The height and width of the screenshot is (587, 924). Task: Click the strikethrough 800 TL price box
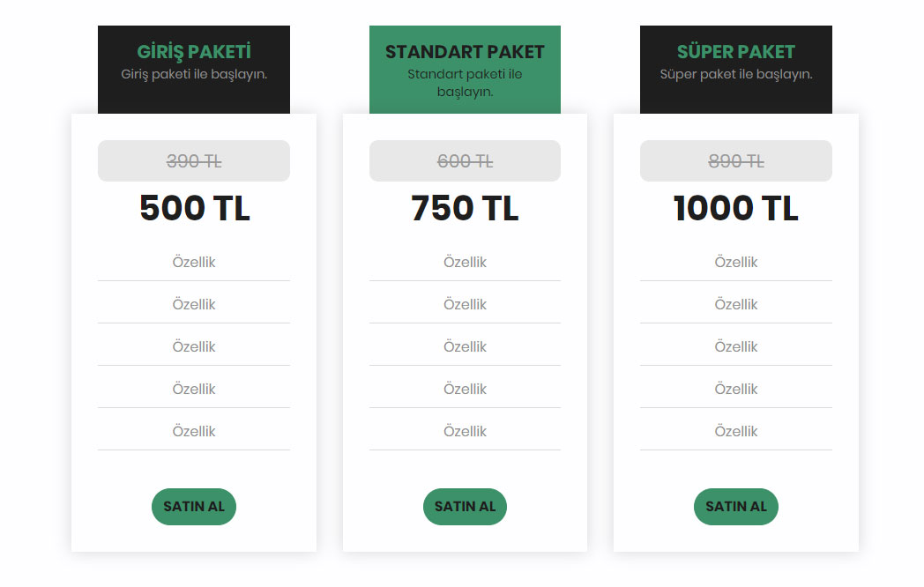pyautogui.click(x=735, y=161)
